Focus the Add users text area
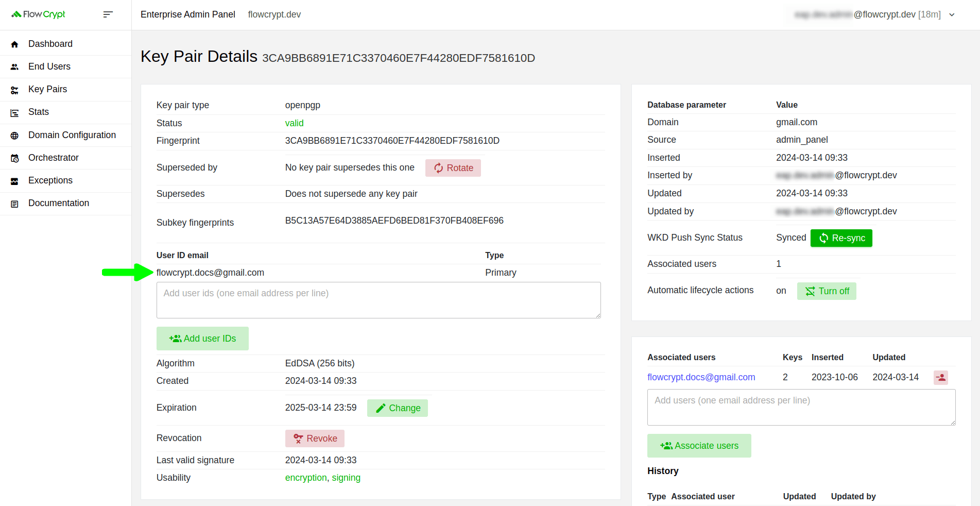 tap(801, 407)
